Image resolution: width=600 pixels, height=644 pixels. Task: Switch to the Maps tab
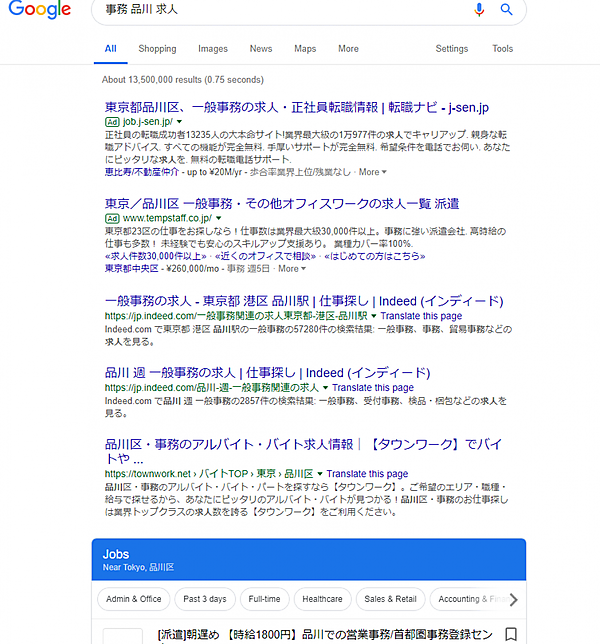point(305,49)
